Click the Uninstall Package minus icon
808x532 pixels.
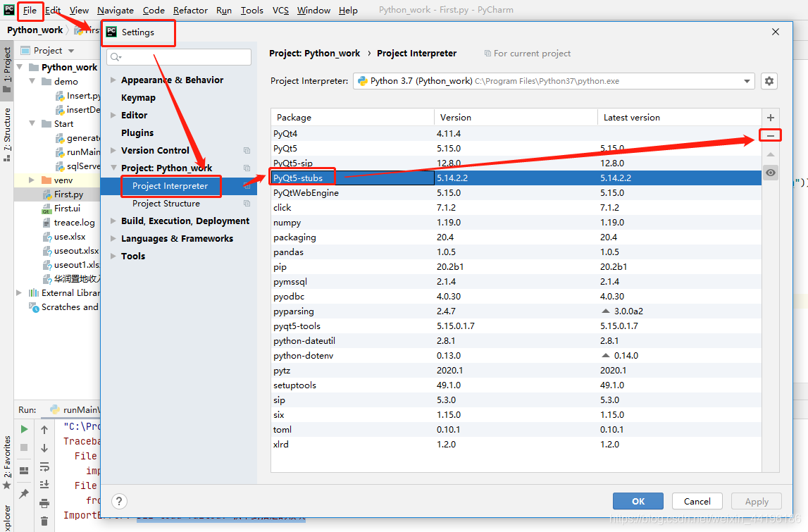click(x=770, y=135)
